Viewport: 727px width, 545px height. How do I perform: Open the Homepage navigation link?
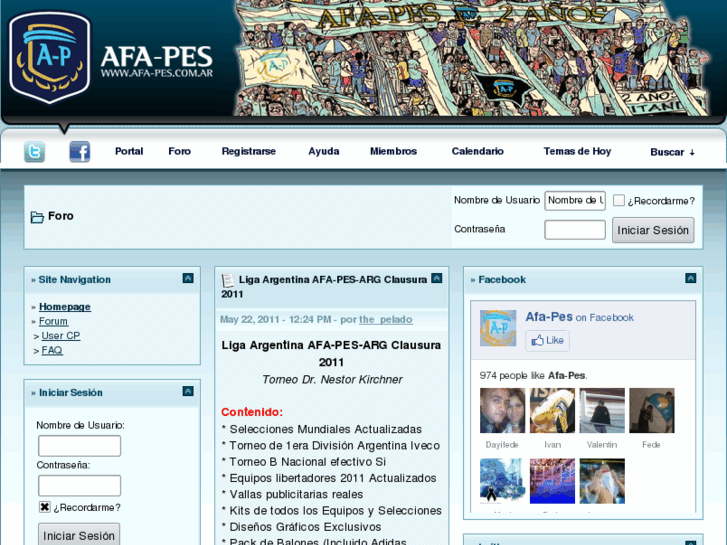click(x=65, y=307)
